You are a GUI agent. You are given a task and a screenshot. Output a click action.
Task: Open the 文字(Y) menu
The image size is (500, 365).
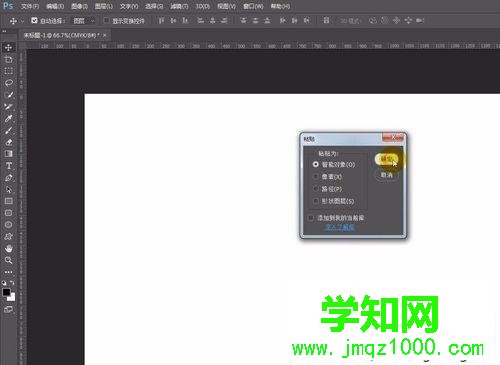129,6
